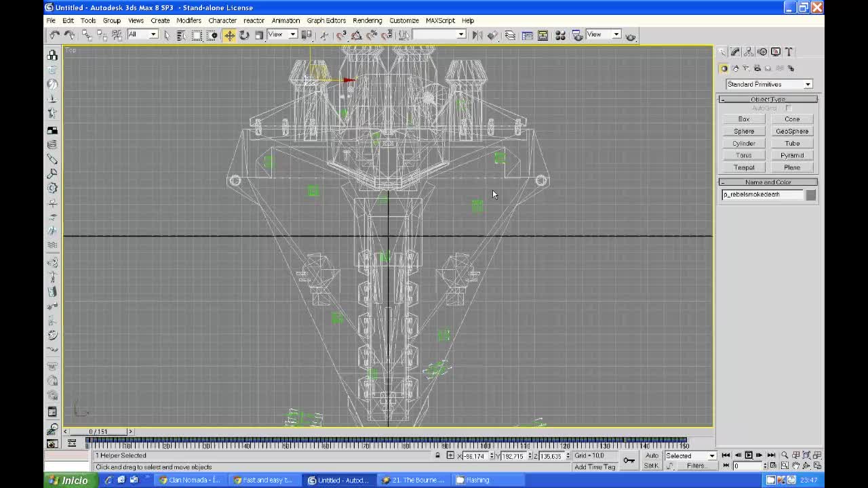Activate the Select and Move tool
The image size is (868, 488).
pyautogui.click(x=229, y=35)
